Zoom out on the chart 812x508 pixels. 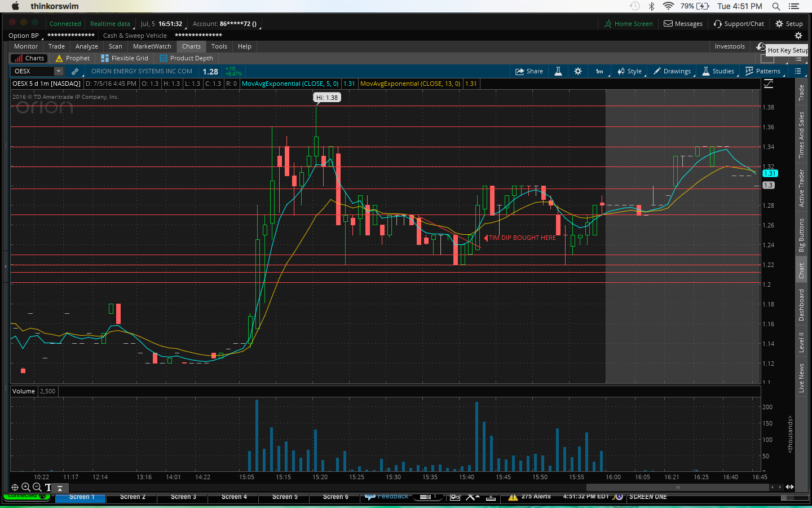click(x=37, y=487)
